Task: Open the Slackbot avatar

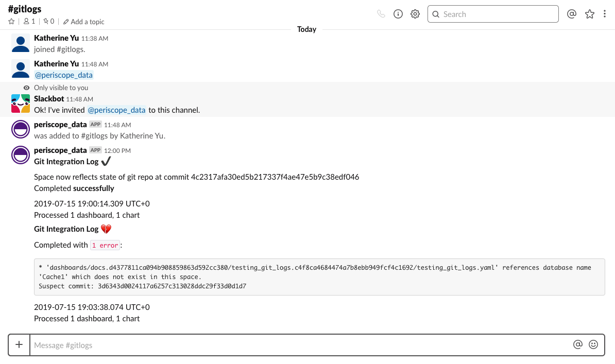Action: coord(21,103)
